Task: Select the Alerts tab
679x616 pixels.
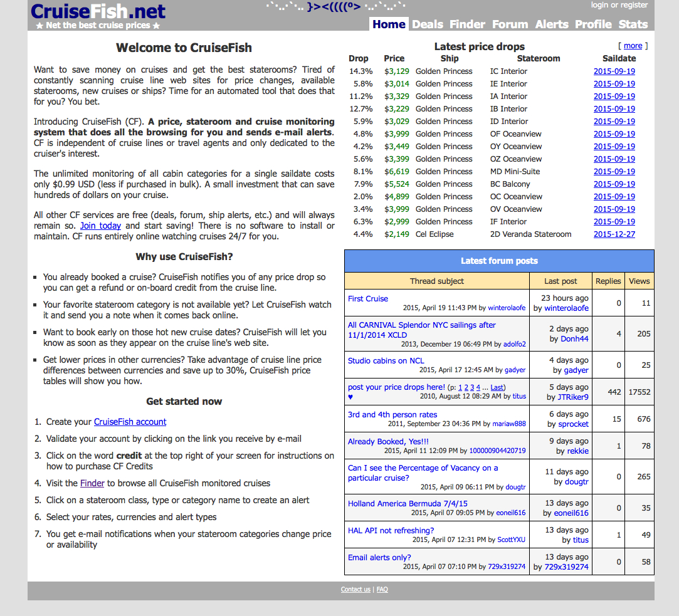Action: tap(552, 24)
